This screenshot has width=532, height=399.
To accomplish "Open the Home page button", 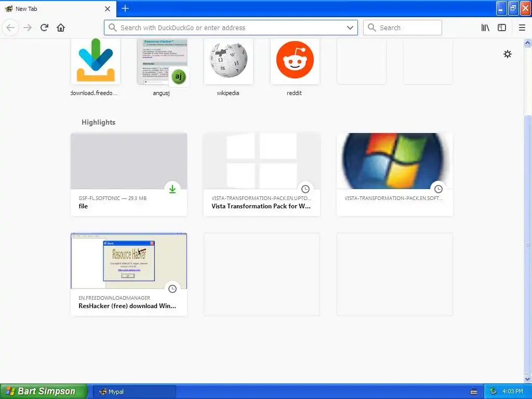I will tap(61, 28).
